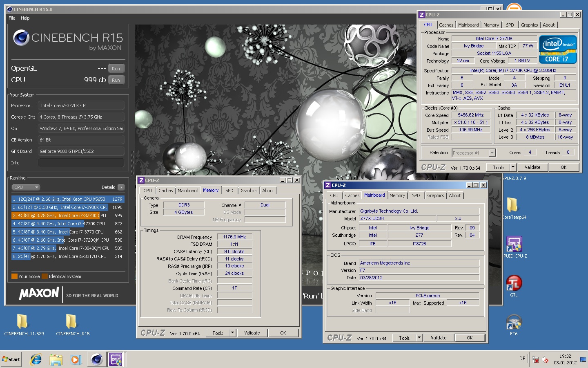The image size is (588, 368).
Task: Click the Multiplier x 51.0 value
Action: click(470, 123)
